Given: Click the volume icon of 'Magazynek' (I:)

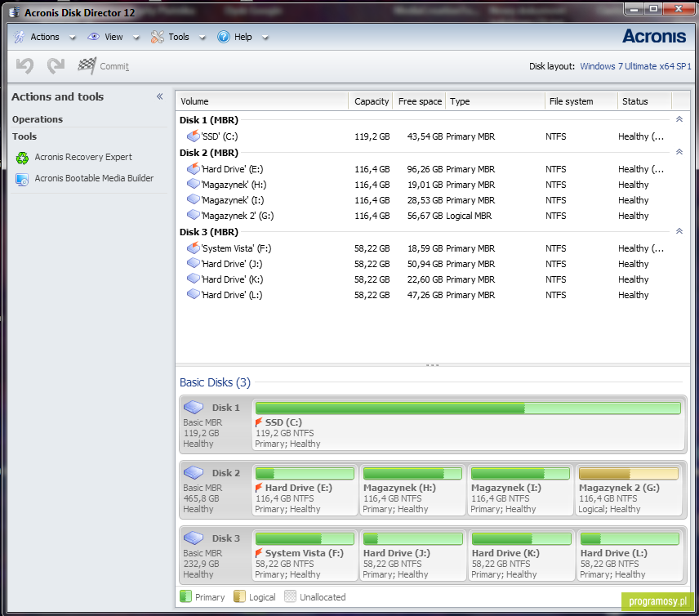Looking at the screenshot, I should tap(193, 199).
